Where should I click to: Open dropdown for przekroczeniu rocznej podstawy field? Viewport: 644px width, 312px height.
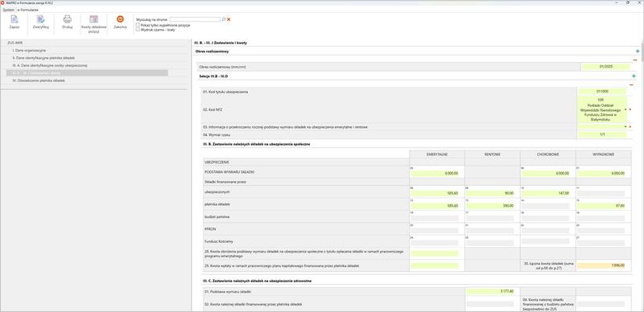click(625, 127)
